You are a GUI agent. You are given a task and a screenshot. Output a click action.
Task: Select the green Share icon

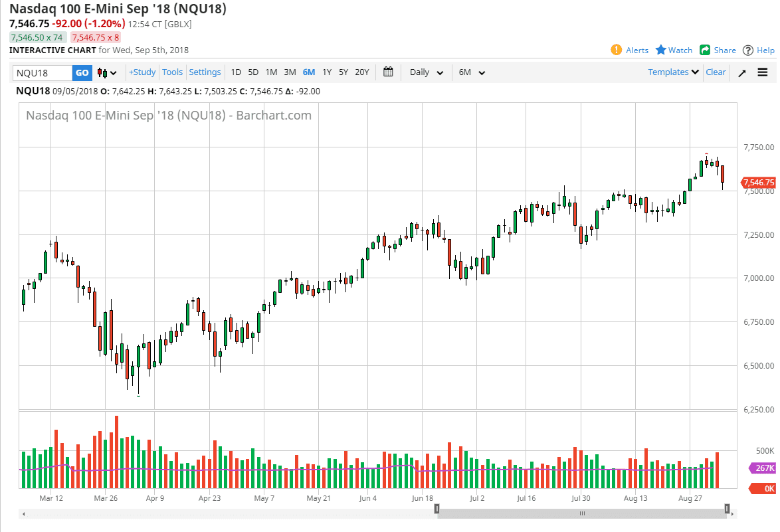(703, 50)
